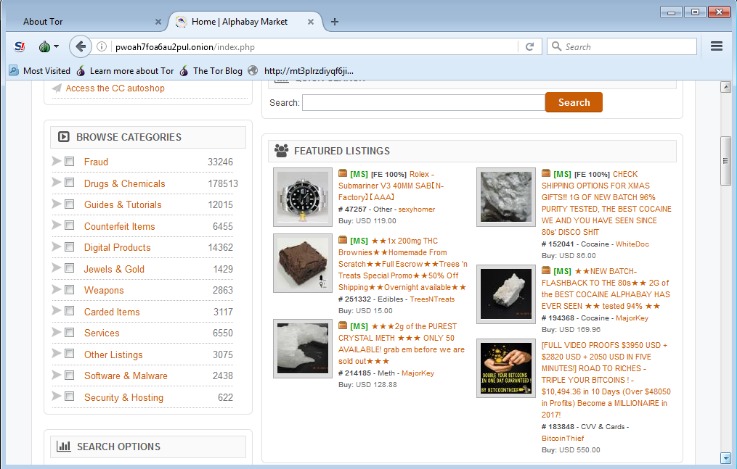Click the magnifier icon in the browser search box
Image resolution: width=737 pixels, height=469 pixels.
click(x=557, y=46)
